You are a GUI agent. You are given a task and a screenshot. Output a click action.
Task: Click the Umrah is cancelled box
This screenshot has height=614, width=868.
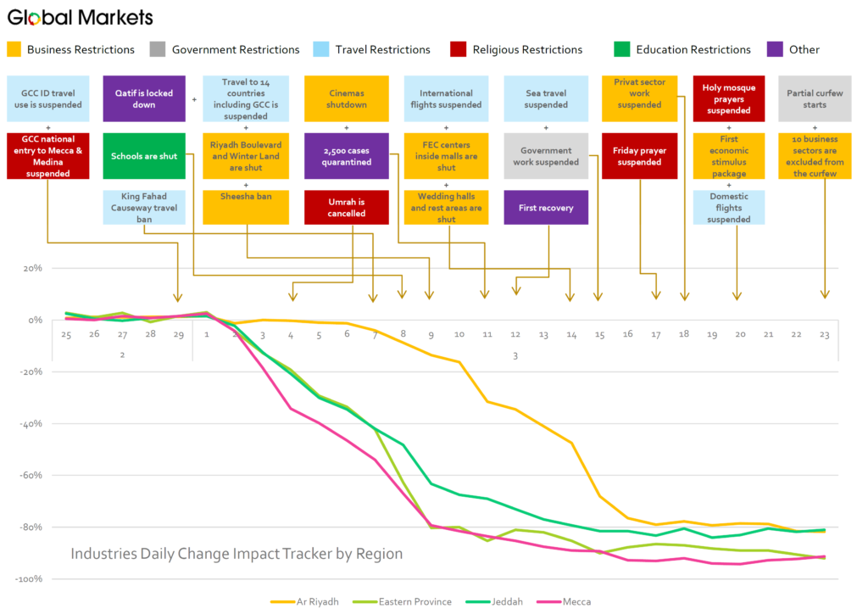[x=346, y=208]
